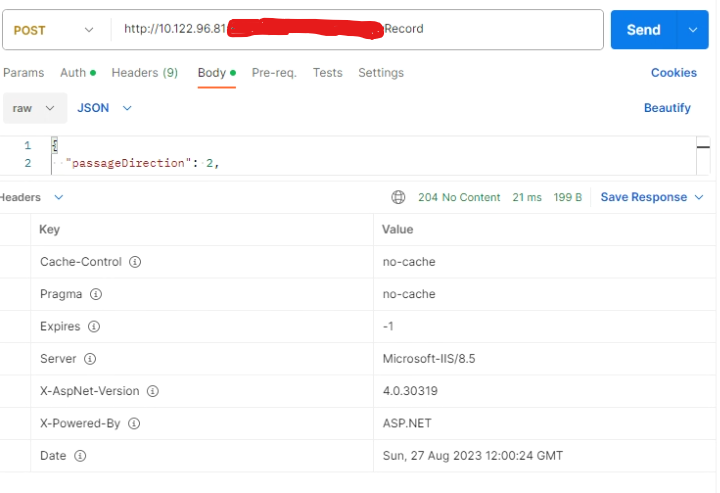Viewport: 720px width, 493px height.
Task: Click info icon next to Expires
Action: click(94, 327)
